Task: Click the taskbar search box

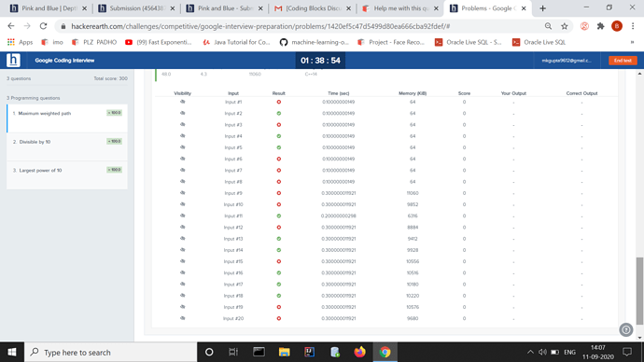Action: (111, 352)
